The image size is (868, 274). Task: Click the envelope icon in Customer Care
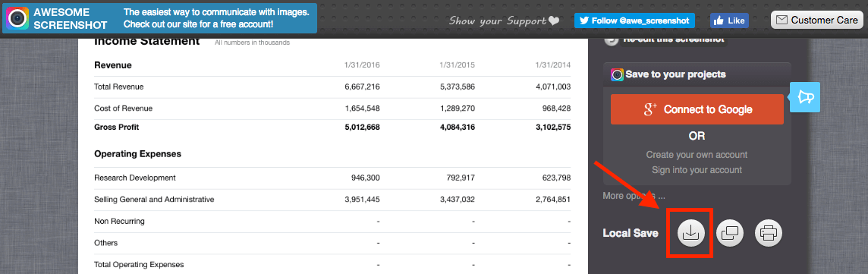(x=781, y=20)
